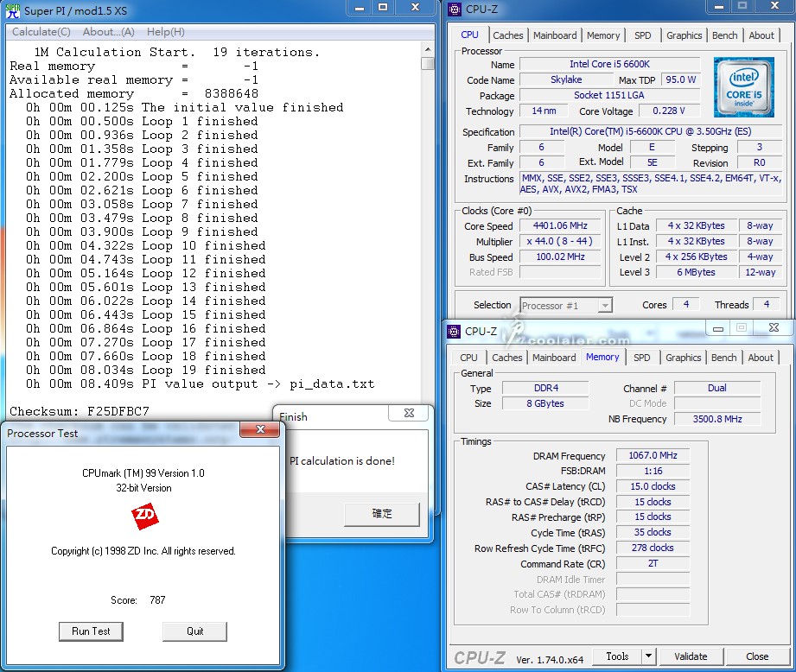Close the Finish dialog

pyautogui.click(x=409, y=413)
